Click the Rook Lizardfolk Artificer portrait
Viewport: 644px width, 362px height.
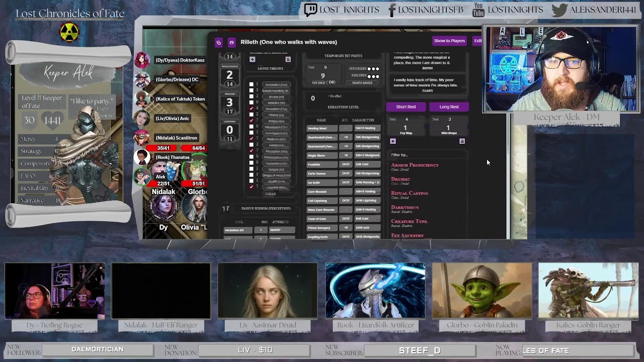pos(375,291)
